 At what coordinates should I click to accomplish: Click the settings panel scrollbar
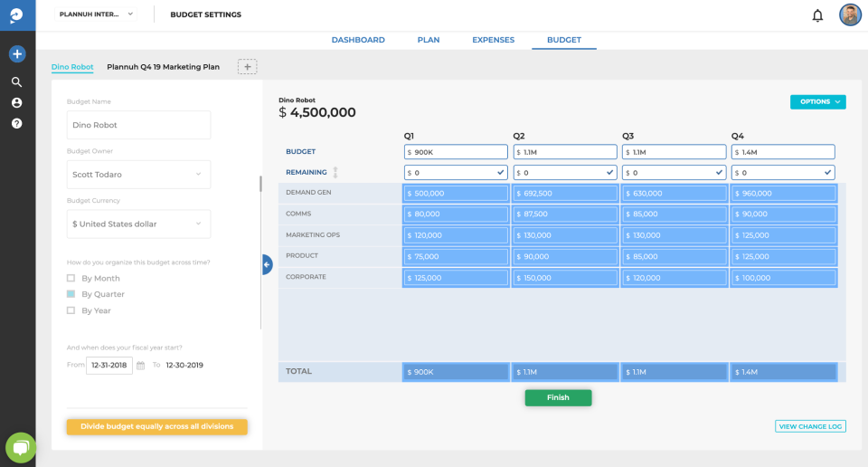tap(260, 184)
